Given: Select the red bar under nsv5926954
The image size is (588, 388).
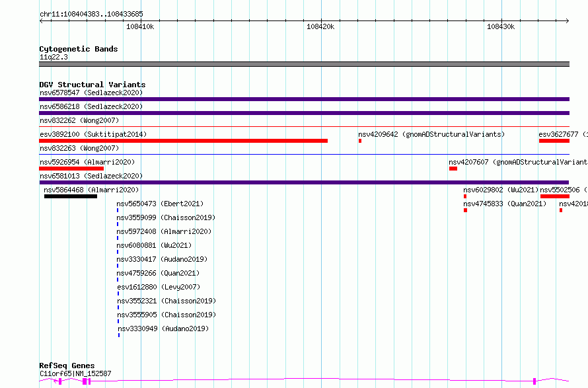Looking at the screenshot, I should pyautogui.click(x=71, y=169).
